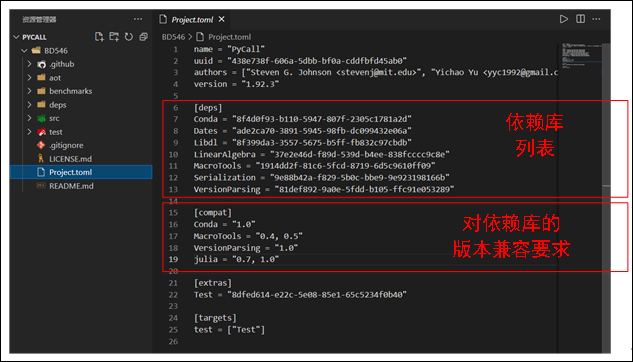Click the Conda uuid line in deps
The width and height of the screenshot is (633, 362).
302,119
